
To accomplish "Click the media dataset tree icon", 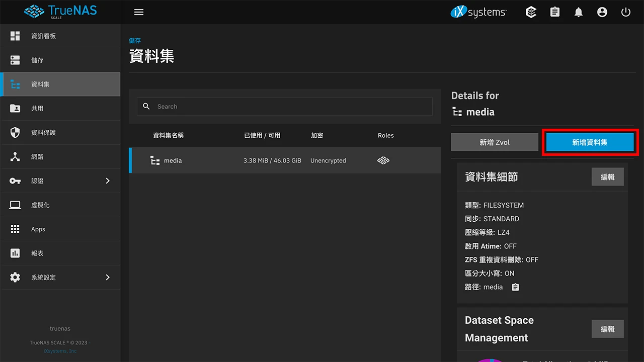I will [x=154, y=160].
